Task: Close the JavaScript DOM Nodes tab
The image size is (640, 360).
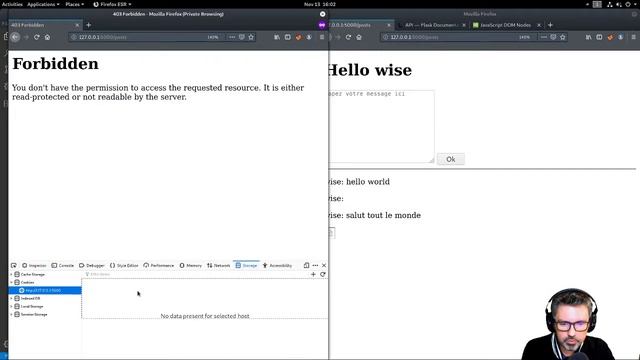Action: point(539,25)
